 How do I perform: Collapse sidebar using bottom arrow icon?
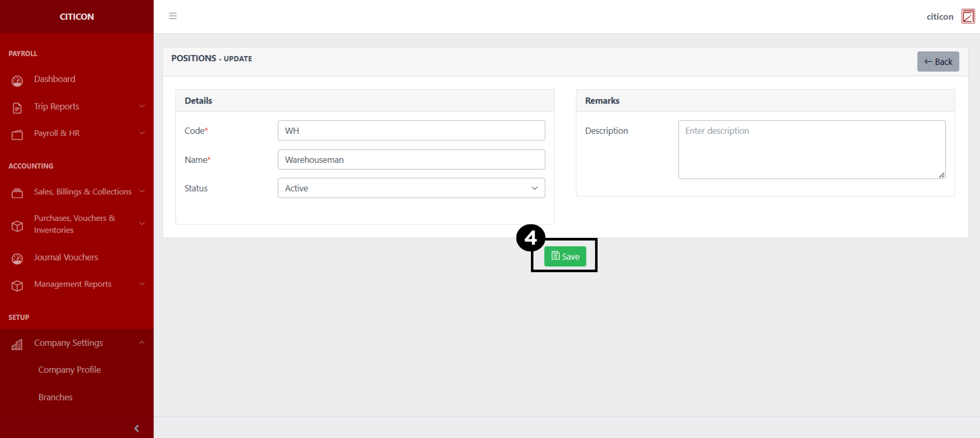coord(136,428)
